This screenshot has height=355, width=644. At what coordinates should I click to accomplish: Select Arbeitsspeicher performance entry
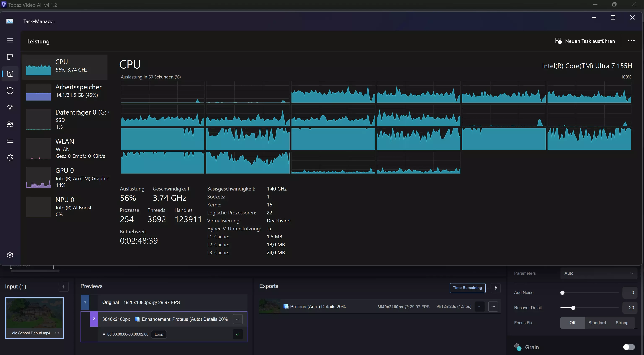[x=65, y=92]
